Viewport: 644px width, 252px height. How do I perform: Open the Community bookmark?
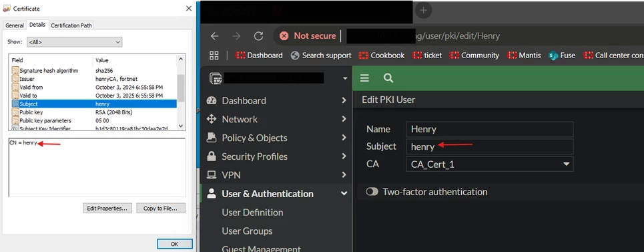474,55
